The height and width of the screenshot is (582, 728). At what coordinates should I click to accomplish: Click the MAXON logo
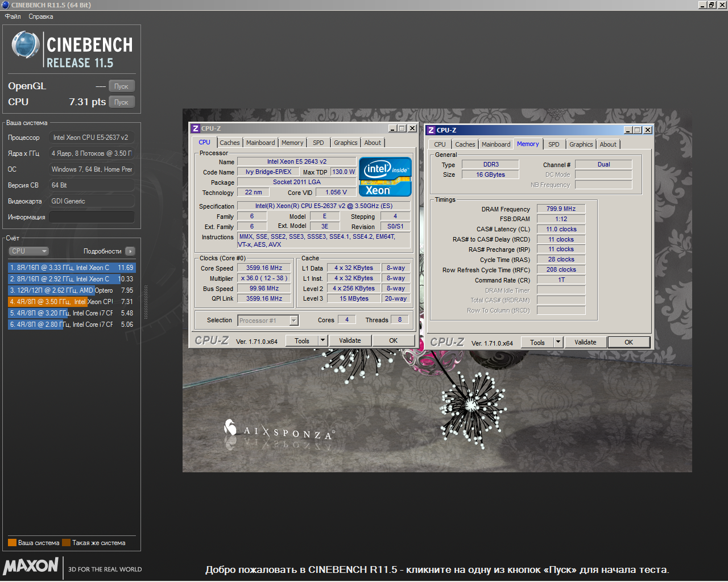31,566
